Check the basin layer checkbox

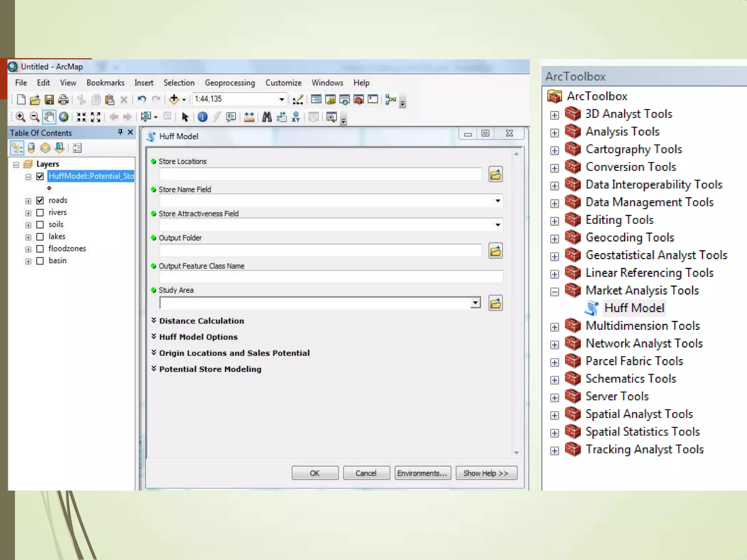tap(40, 261)
